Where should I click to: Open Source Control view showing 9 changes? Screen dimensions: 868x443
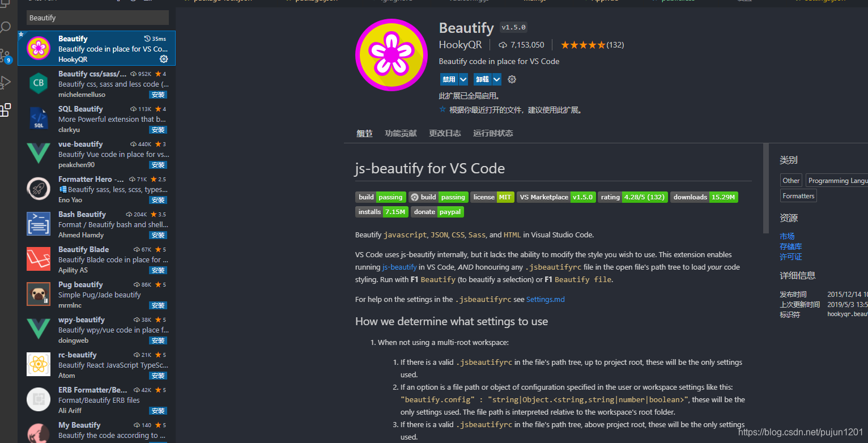[7, 53]
